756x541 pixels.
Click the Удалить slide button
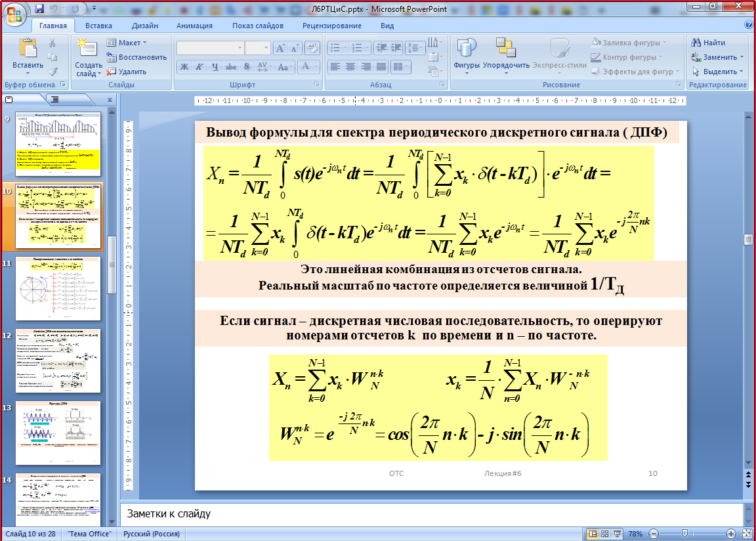click(127, 72)
